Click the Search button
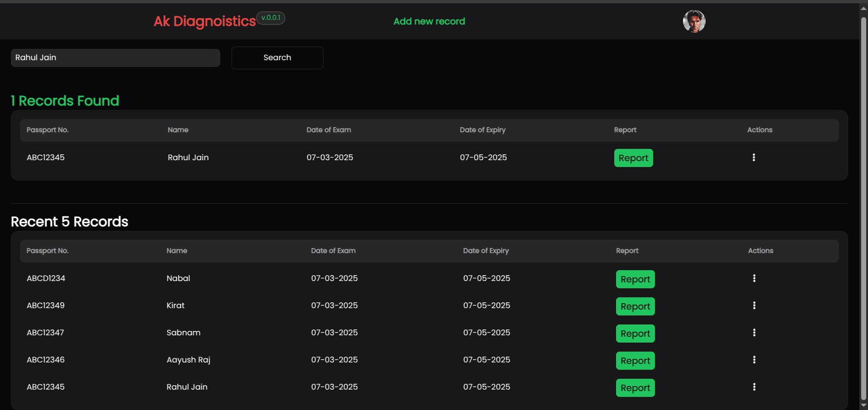The image size is (868, 410). pyautogui.click(x=277, y=57)
